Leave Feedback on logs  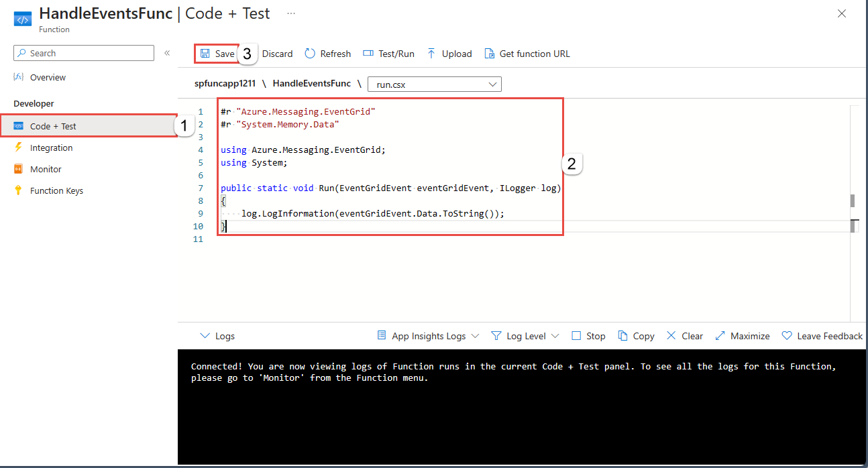pyautogui.click(x=822, y=336)
